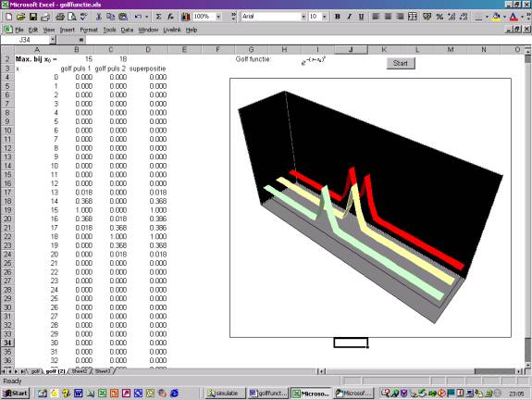The height and width of the screenshot is (400, 532).
Task: Click the Paste Function fx icon
Action: point(170,17)
